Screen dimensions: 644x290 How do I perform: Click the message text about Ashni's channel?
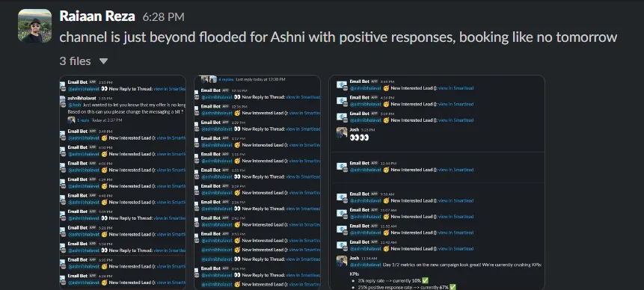(338, 37)
